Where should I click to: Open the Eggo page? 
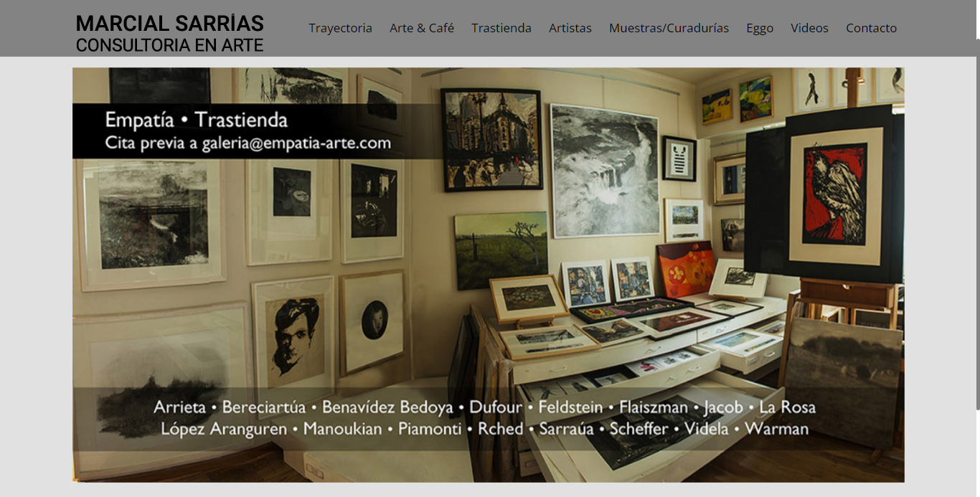tap(760, 28)
